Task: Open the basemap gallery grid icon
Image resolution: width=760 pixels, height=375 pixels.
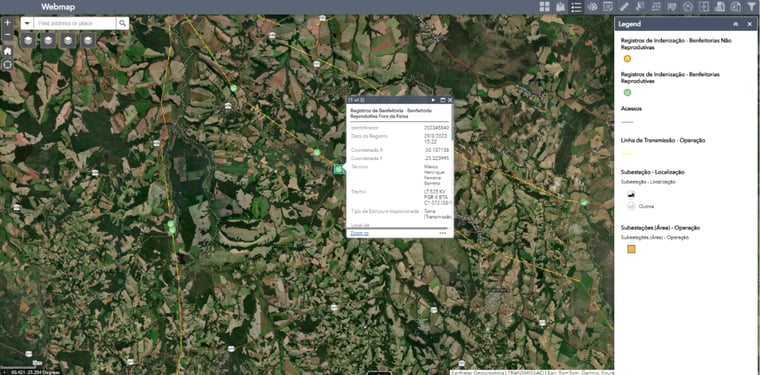Action: coord(545,7)
